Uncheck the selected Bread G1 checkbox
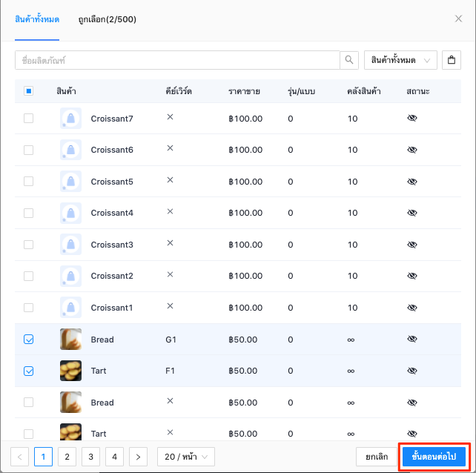This screenshot has height=473, width=476. pyautogui.click(x=28, y=339)
